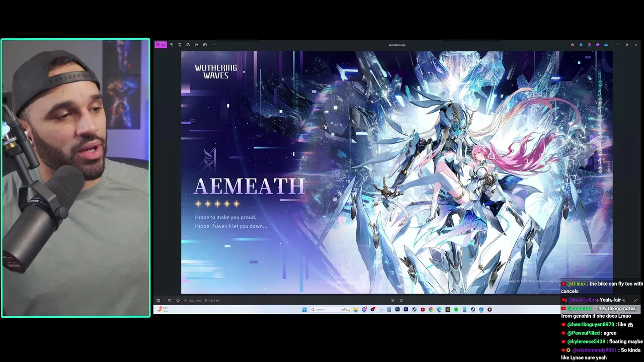Click the sixth Photos toolbar icon before See more
644x362 pixels.
(x=205, y=45)
